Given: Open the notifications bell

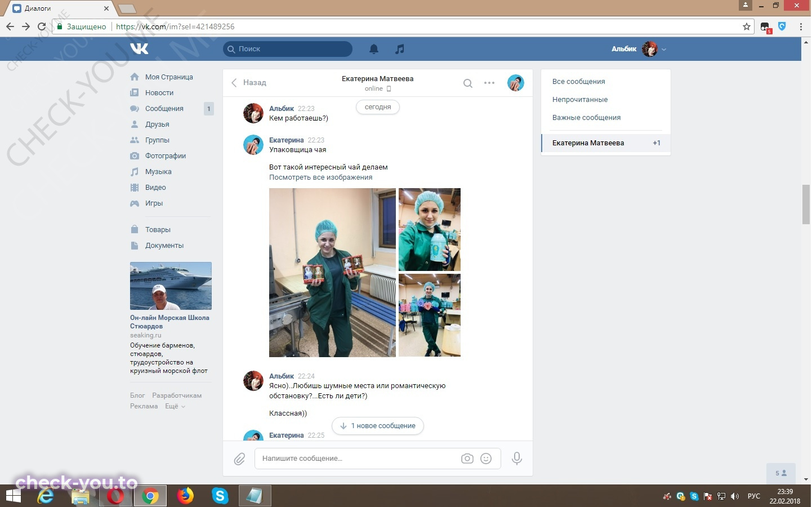Looking at the screenshot, I should click(374, 49).
